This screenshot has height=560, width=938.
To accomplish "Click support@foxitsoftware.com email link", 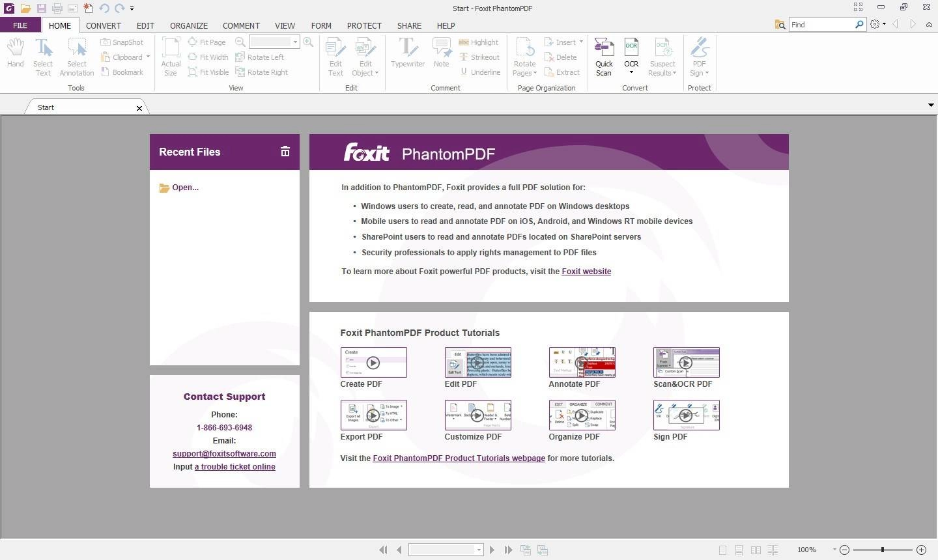I will [224, 454].
